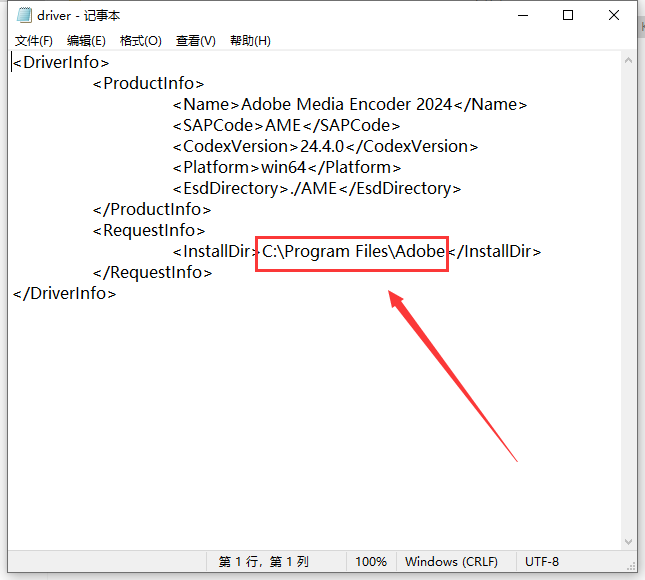Viewport: 645px width, 580px height.
Task: Maximize the driver Notepad window
Action: tap(568, 16)
